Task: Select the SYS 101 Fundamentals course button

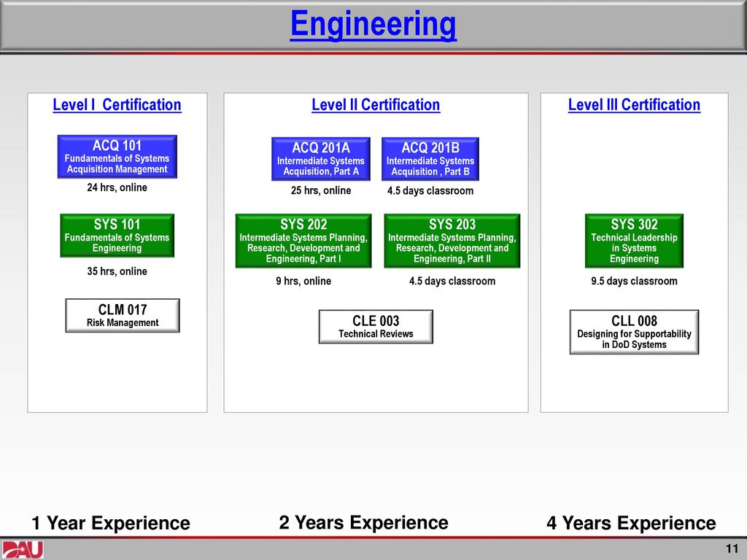Action: click(x=117, y=236)
